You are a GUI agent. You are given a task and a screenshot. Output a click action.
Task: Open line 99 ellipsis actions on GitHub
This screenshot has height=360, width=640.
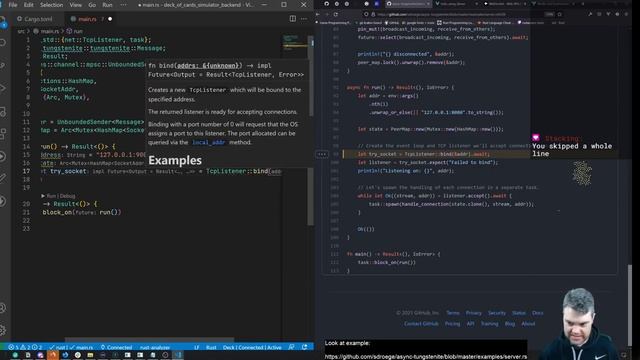coord(322,154)
